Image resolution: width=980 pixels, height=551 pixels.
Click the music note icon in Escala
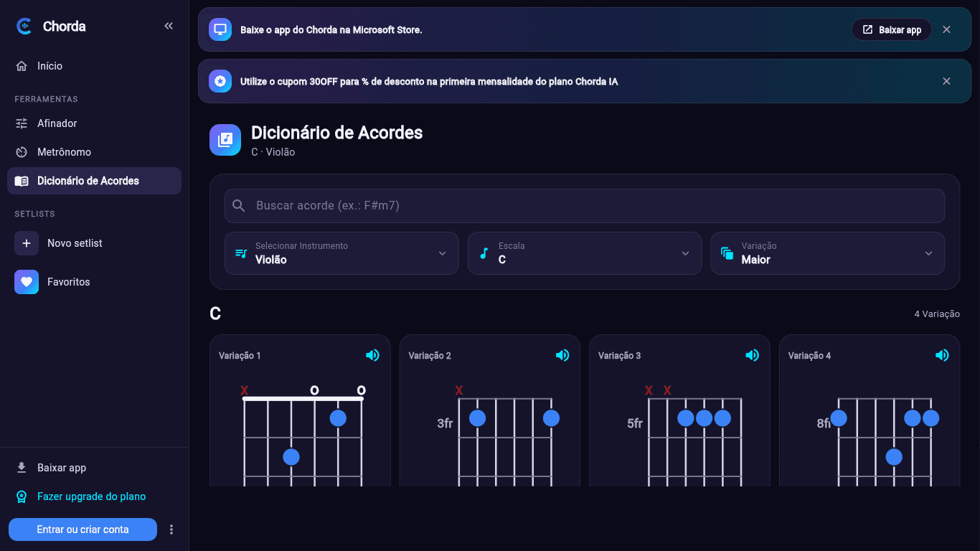coord(484,253)
